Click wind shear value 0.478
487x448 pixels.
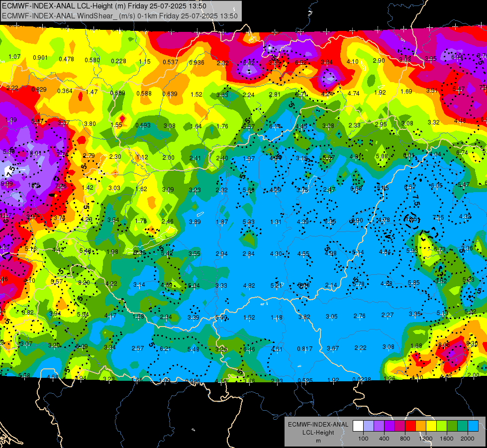click(x=66, y=59)
